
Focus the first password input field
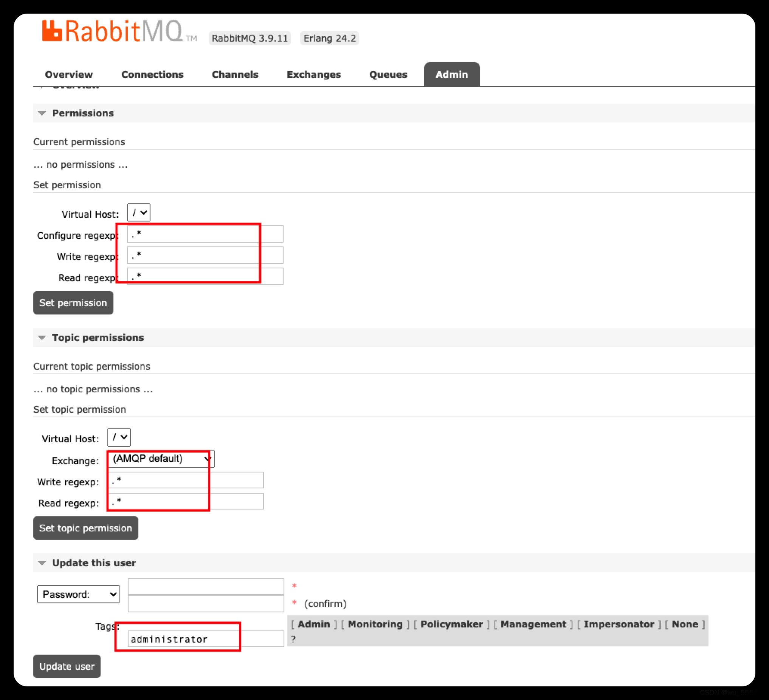[x=206, y=587]
